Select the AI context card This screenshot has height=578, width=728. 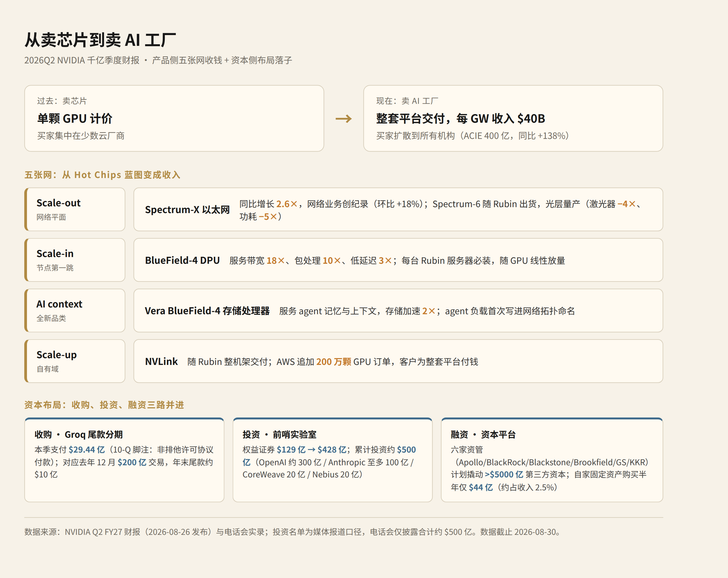pyautogui.click(x=75, y=310)
